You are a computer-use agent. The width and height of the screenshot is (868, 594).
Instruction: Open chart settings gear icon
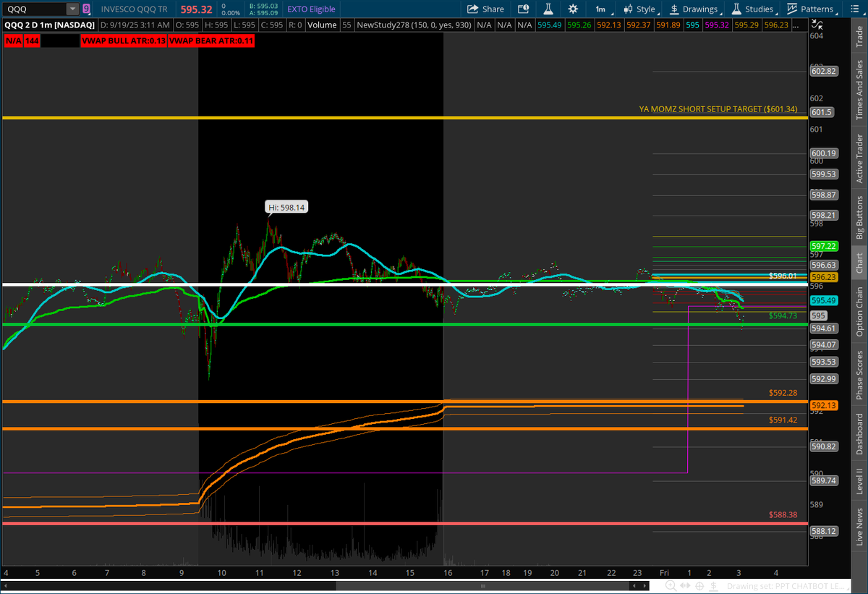click(573, 9)
